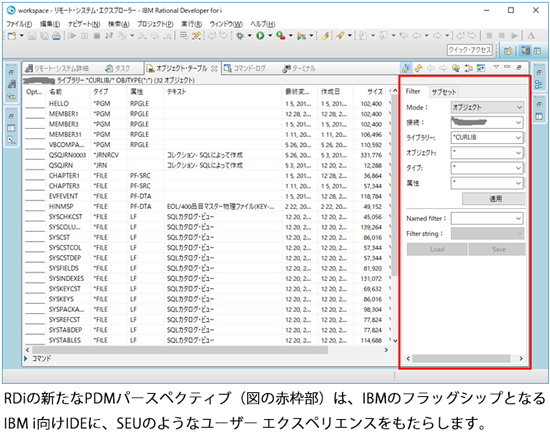Screen dimensions: 550x439
Task: Switch to the サブセット tab
Action: [444, 92]
